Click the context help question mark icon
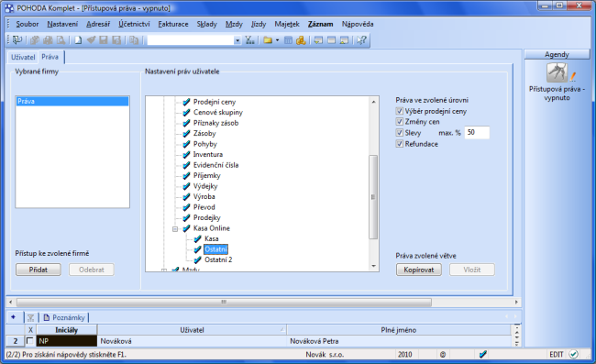This screenshot has height=364, width=596. [x=361, y=40]
